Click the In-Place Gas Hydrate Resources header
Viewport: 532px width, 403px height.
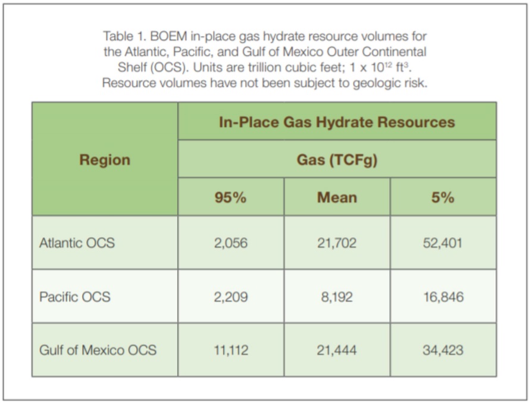point(337,122)
